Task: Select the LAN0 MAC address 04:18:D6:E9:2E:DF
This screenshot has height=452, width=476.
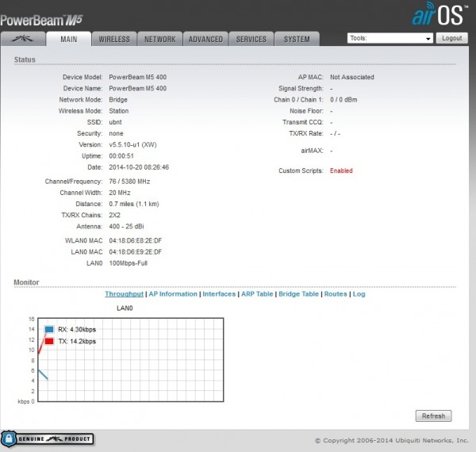Action: point(136,252)
